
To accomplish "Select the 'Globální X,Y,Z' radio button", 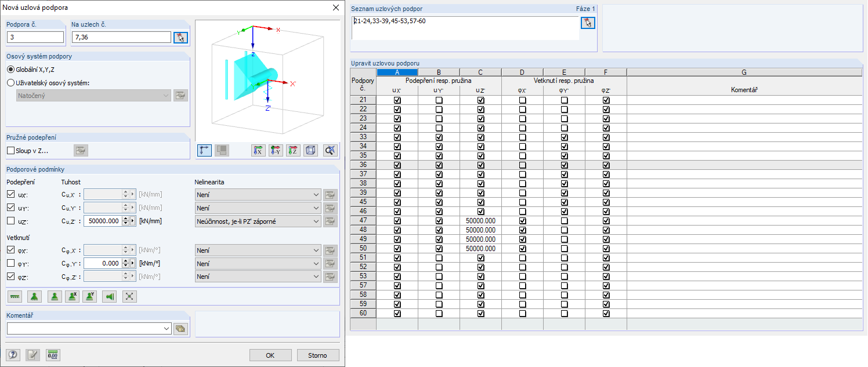I will tap(11, 70).
